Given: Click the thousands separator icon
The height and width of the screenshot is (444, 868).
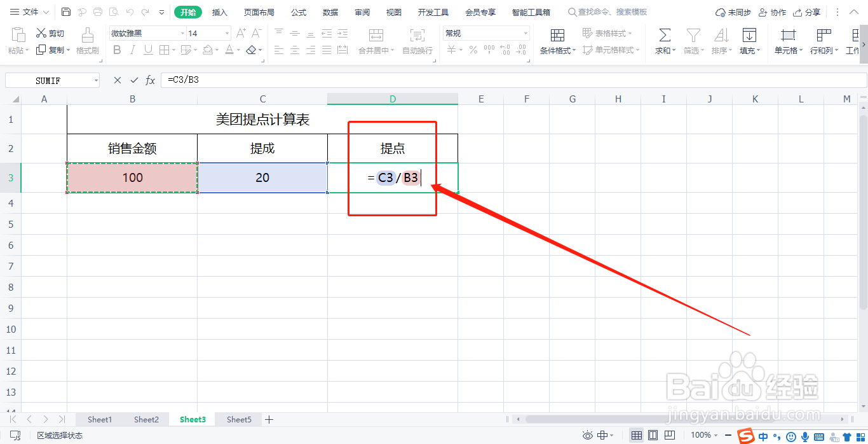Looking at the screenshot, I should click(x=489, y=50).
